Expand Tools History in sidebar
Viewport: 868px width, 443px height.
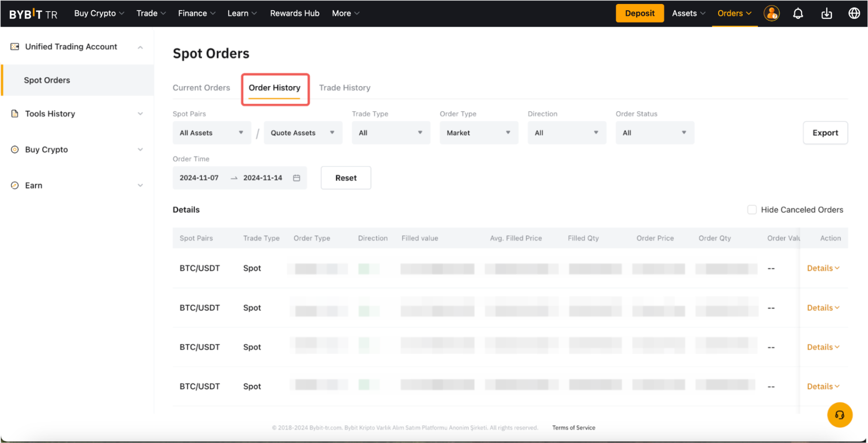pyautogui.click(x=140, y=114)
